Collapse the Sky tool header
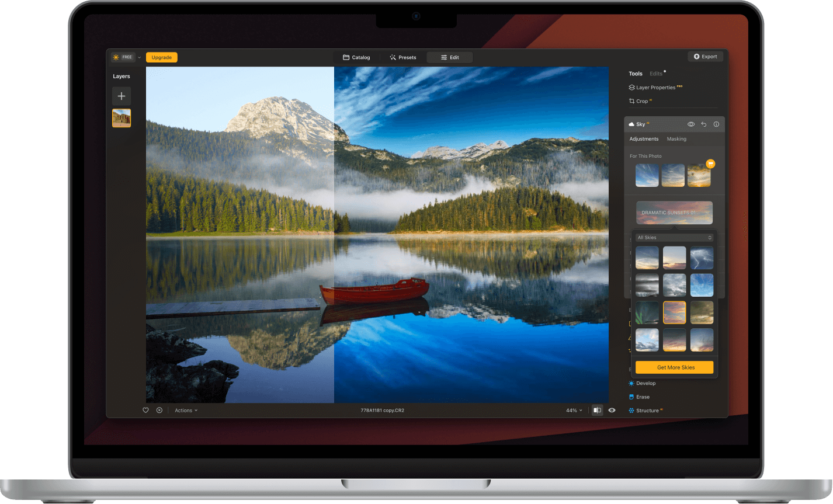The image size is (833, 504). pyautogui.click(x=641, y=124)
